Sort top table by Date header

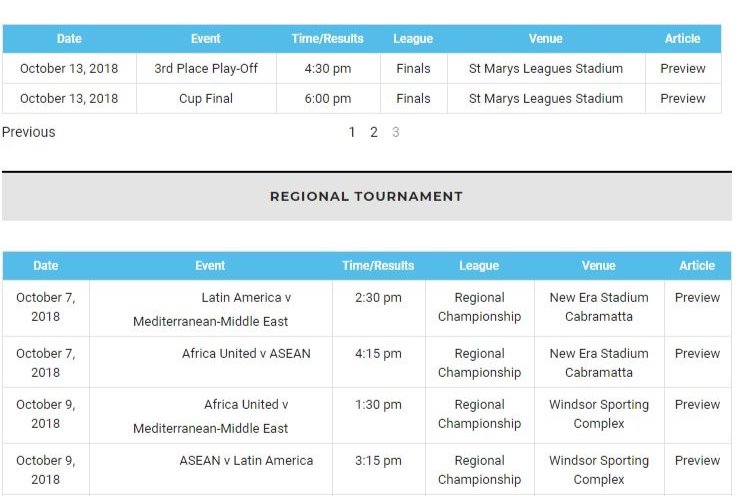coord(69,38)
